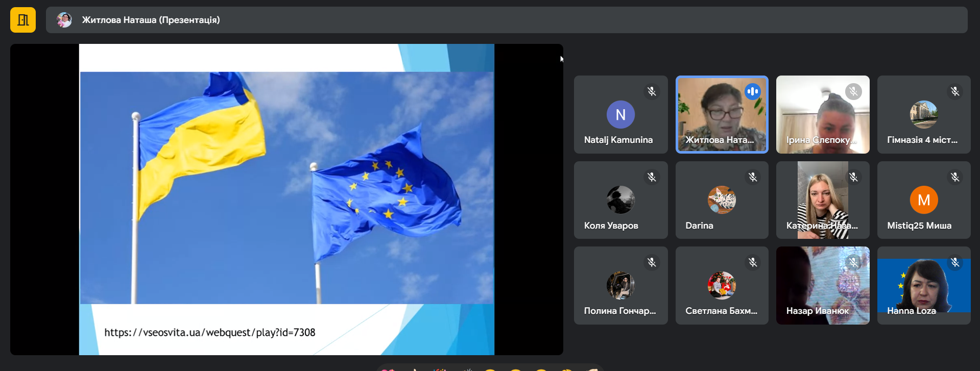980x371 pixels.
Task: Click muted mic icon on Mistiq25 Миша tile
Action: (x=955, y=177)
